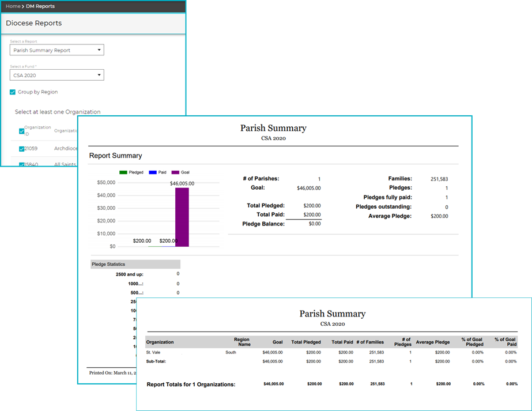
Task: Select the Report Summary heading
Action: tap(115, 156)
